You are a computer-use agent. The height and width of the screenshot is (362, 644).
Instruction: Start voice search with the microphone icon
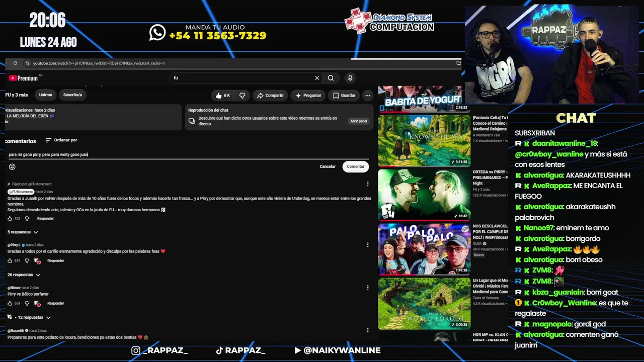coord(350,78)
